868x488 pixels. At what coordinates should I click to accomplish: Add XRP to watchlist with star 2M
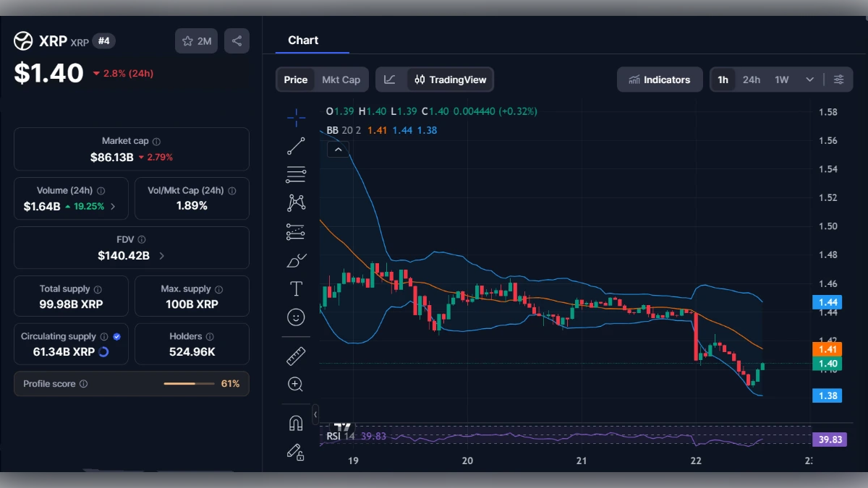coord(196,41)
